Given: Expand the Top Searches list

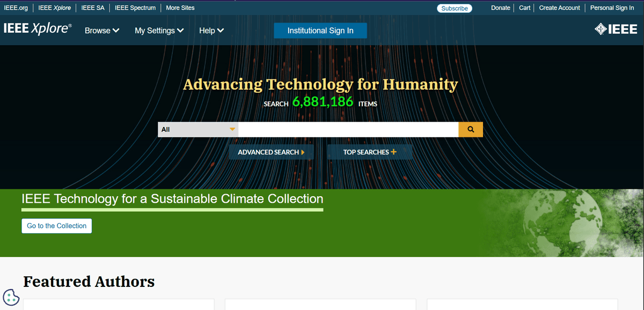Looking at the screenshot, I should [370, 152].
